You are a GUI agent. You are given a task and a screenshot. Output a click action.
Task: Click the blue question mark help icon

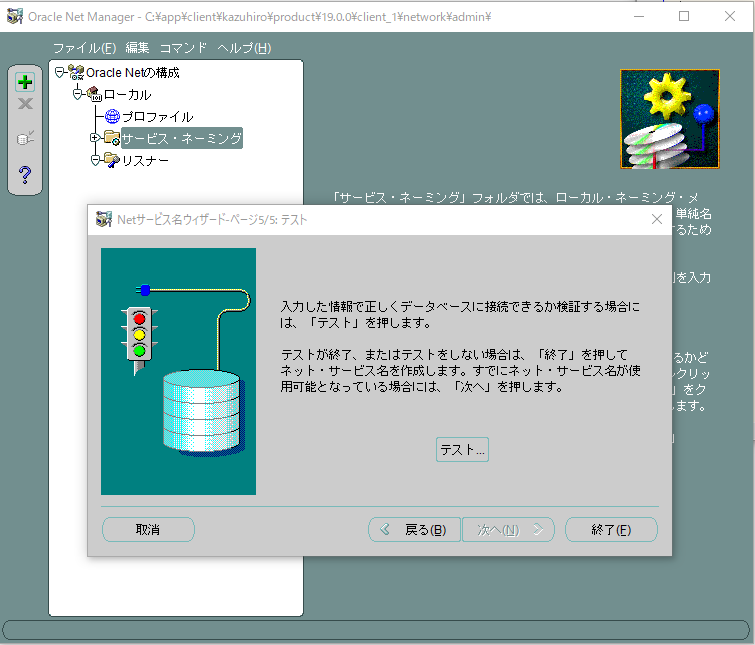point(26,175)
